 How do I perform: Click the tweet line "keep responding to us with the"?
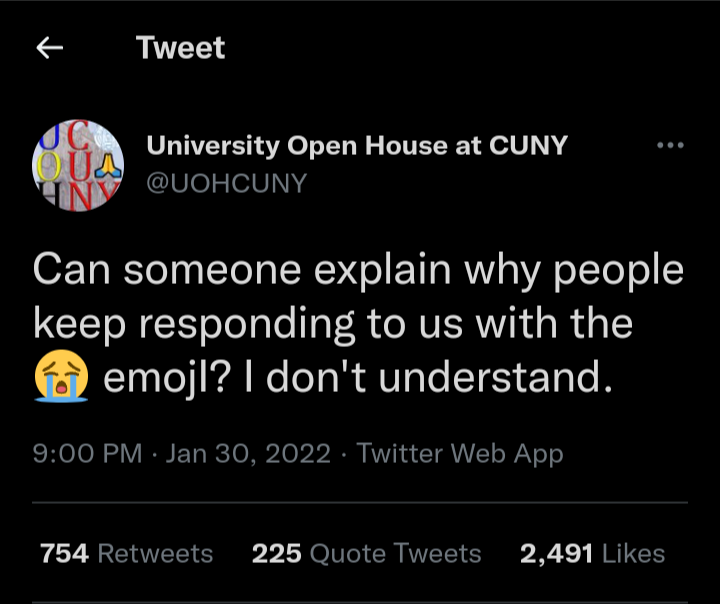(x=332, y=325)
